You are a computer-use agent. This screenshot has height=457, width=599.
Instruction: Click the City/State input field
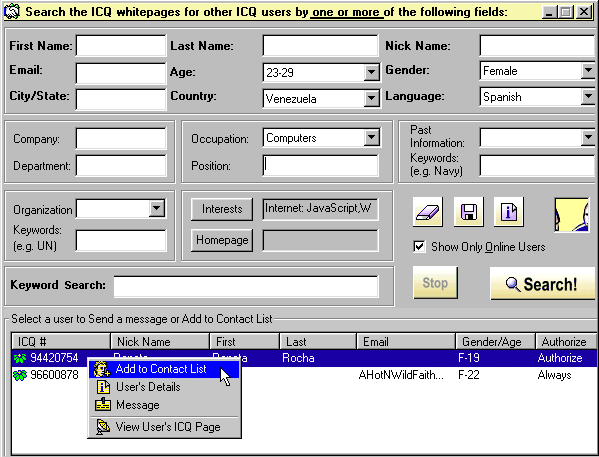121,99
